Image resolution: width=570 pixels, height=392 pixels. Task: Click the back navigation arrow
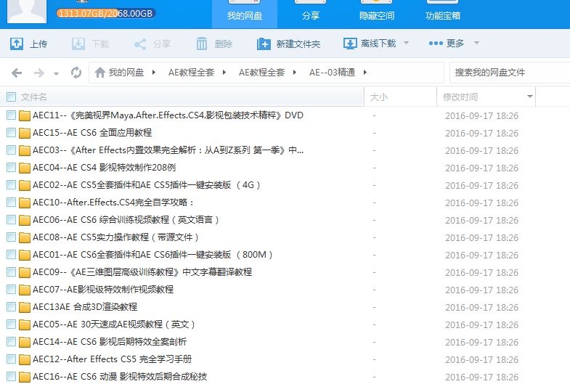(17, 73)
